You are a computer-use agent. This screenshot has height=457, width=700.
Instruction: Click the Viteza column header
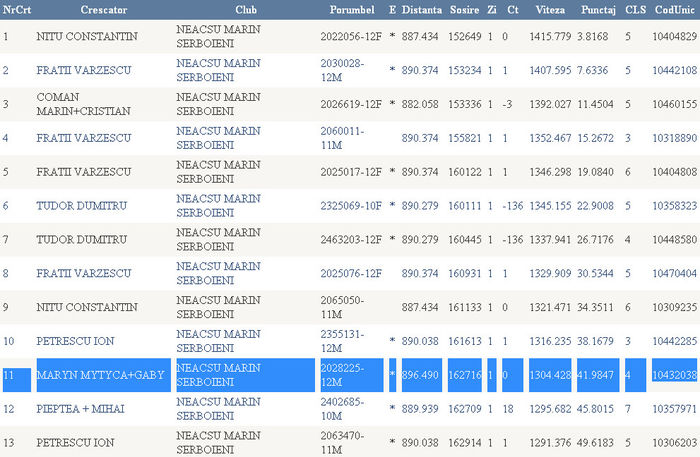coord(548,9)
